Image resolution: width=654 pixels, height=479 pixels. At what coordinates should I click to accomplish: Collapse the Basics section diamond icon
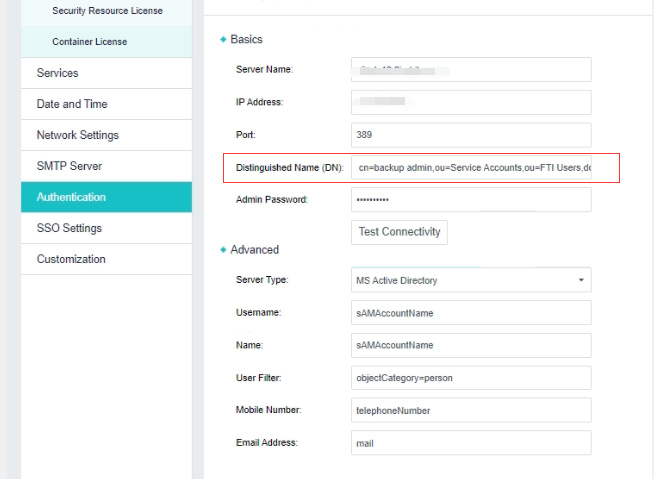[x=223, y=40]
